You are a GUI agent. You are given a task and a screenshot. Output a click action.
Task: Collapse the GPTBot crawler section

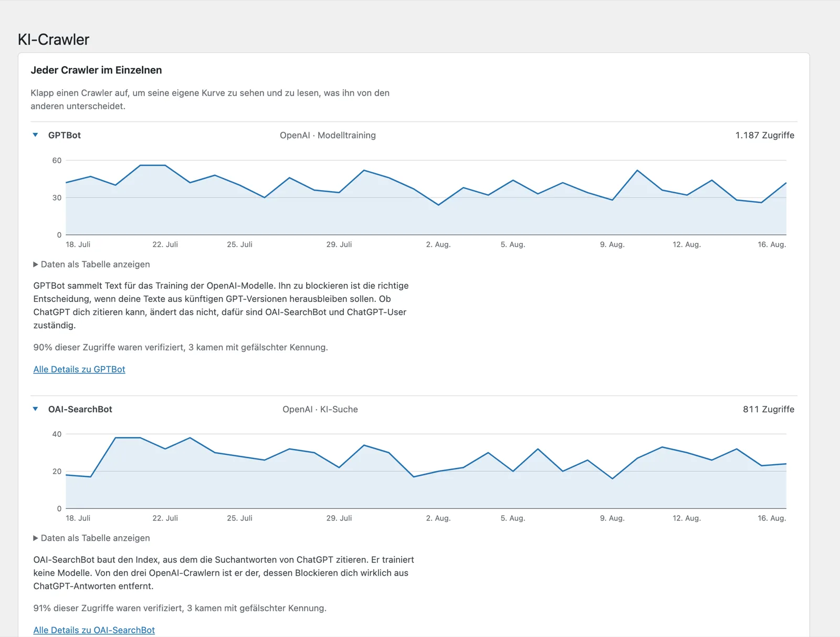coord(36,135)
